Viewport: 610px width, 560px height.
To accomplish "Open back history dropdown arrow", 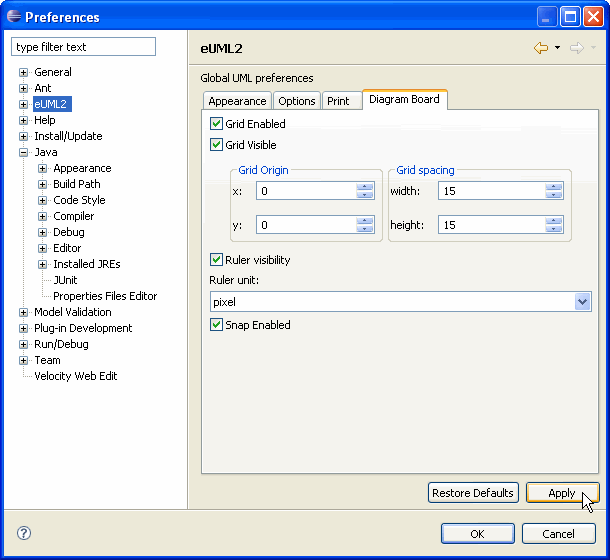I will [557, 48].
